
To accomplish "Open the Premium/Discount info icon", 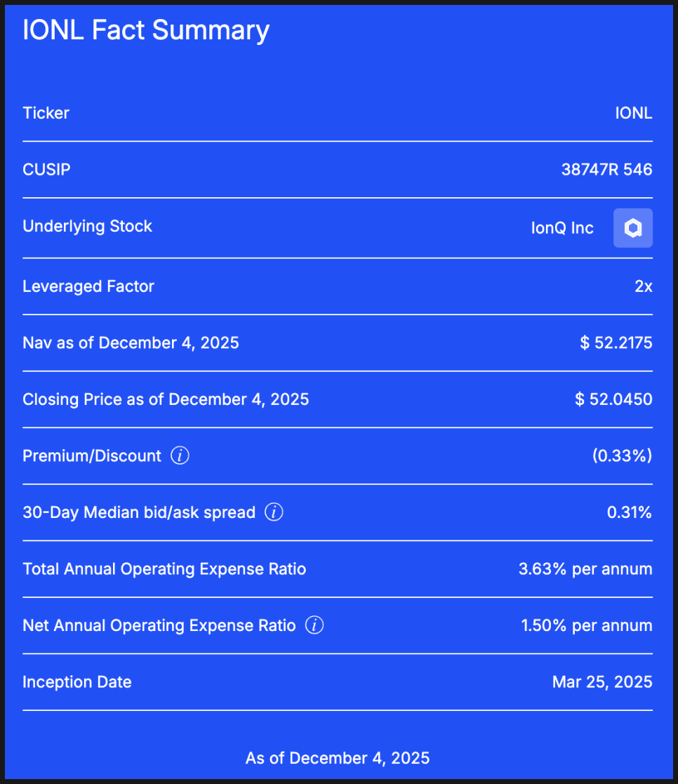I will [x=180, y=456].
